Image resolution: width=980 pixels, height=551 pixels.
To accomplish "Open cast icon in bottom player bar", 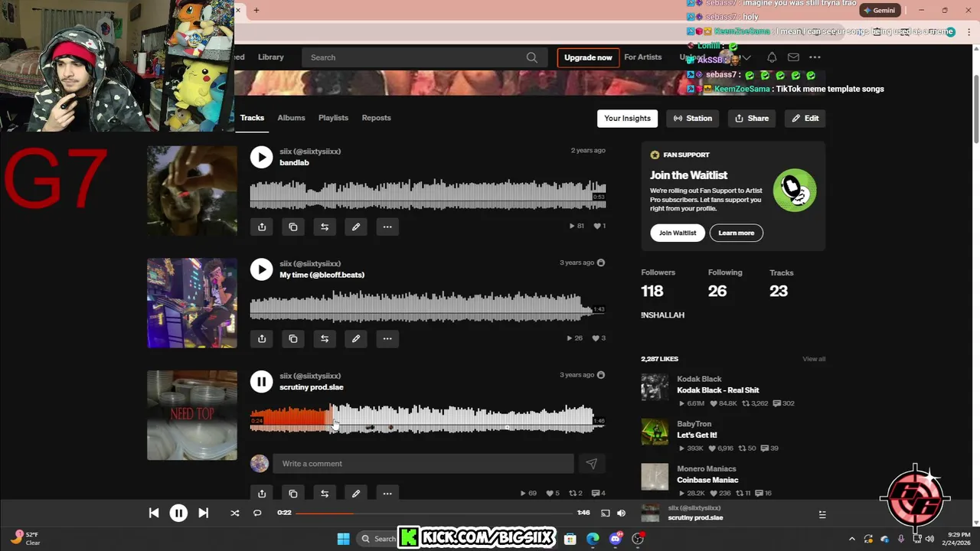I will tap(605, 514).
